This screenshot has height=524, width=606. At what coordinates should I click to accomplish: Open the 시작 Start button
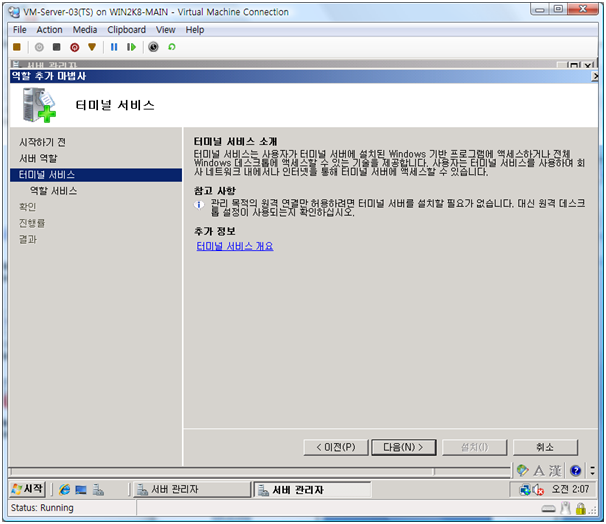click(27, 489)
